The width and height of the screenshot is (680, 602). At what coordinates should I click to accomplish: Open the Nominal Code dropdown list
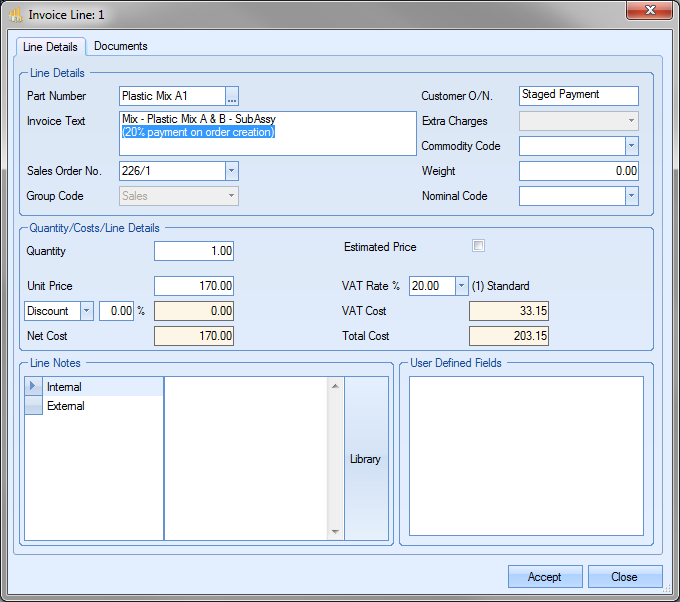[630, 196]
